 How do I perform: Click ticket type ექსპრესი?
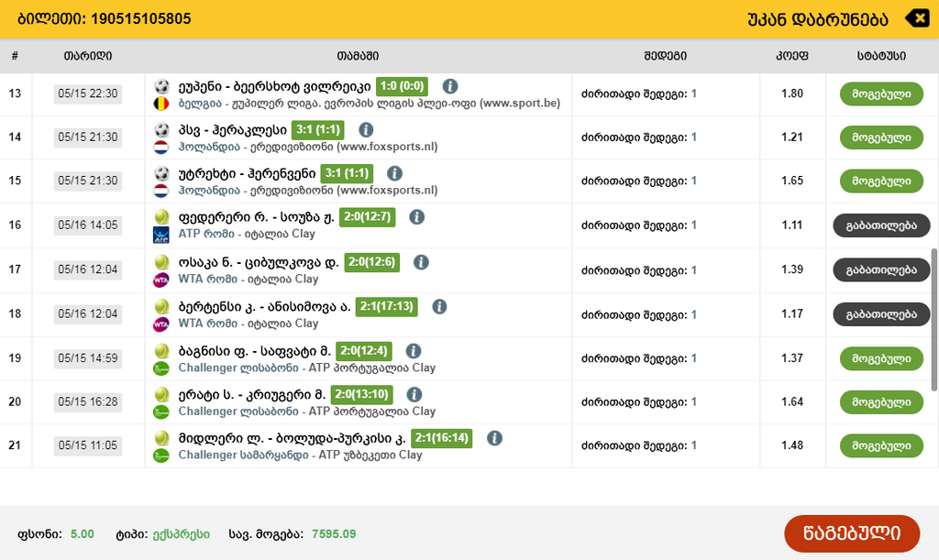tap(181, 534)
